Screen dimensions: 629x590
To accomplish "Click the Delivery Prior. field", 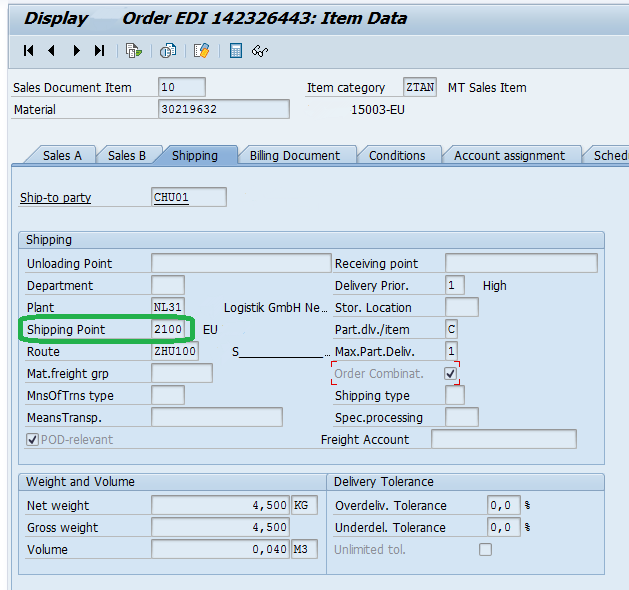I will [455, 285].
